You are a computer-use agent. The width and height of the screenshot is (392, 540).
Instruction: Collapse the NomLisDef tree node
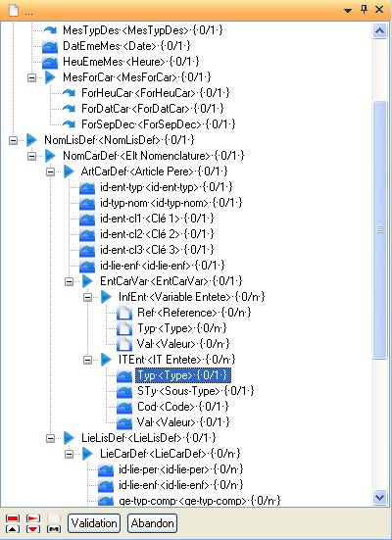pyautogui.click(x=13, y=140)
